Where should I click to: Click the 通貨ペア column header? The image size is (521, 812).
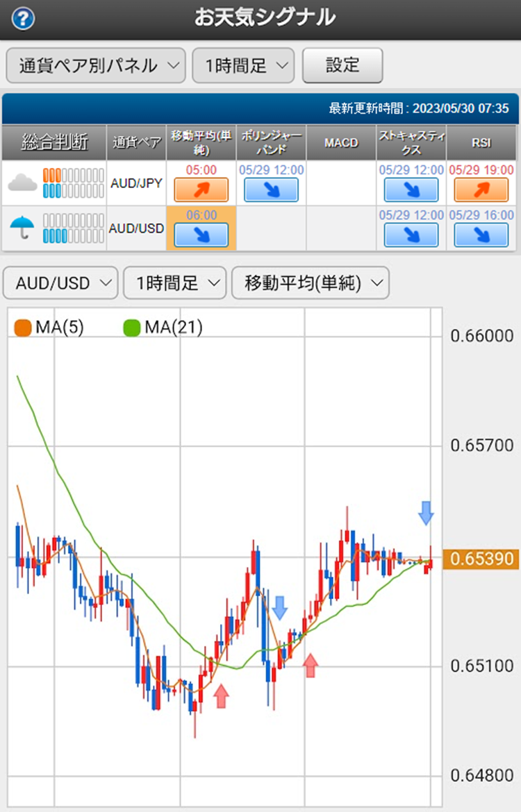[136, 142]
